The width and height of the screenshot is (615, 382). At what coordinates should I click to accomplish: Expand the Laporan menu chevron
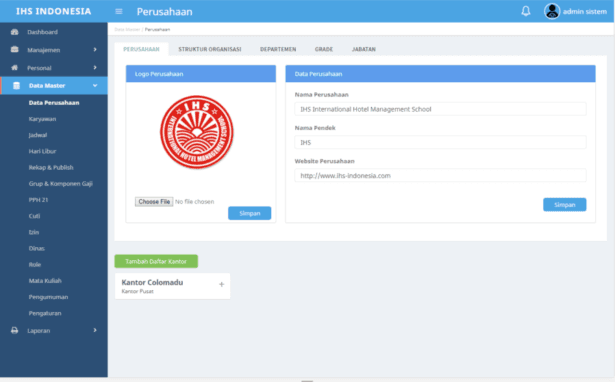coord(95,330)
